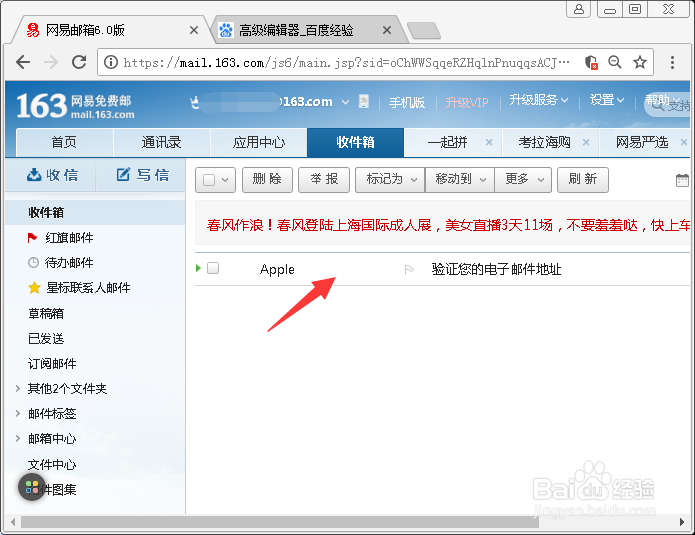695x535 pixels.
Task: Click the blocked-content shield icon
Action: pyautogui.click(x=591, y=62)
